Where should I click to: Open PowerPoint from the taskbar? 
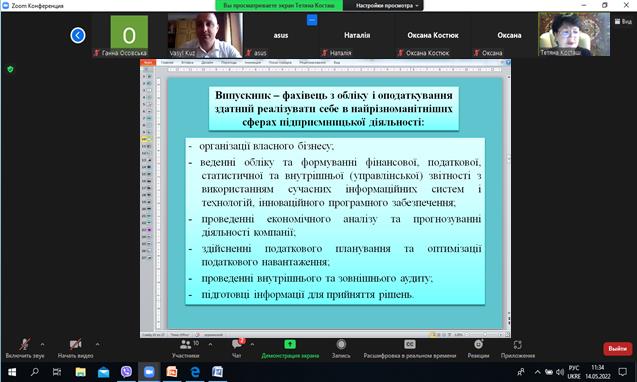coord(172,372)
